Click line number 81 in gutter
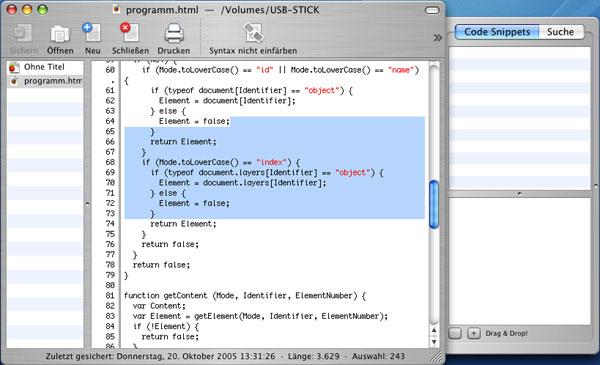 pyautogui.click(x=110, y=296)
